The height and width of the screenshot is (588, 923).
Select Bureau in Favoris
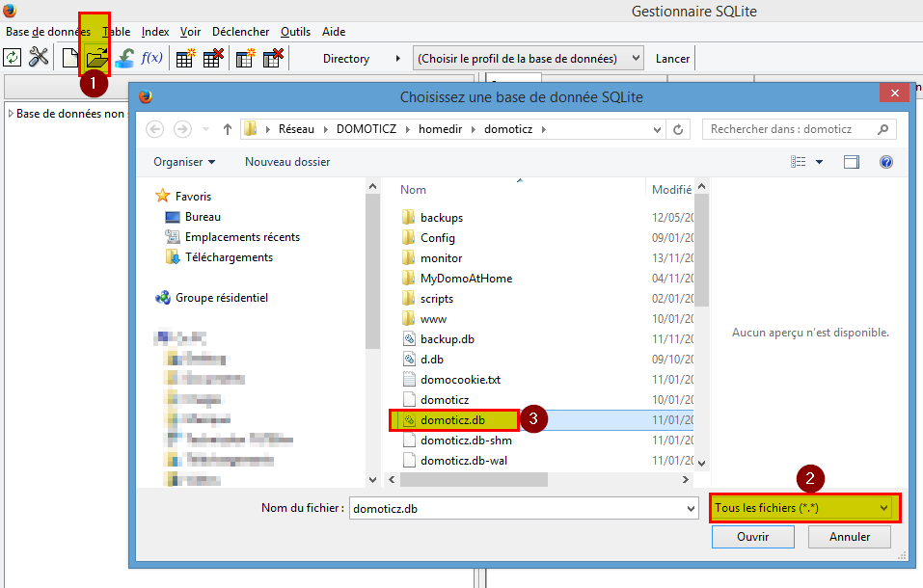[x=193, y=217]
